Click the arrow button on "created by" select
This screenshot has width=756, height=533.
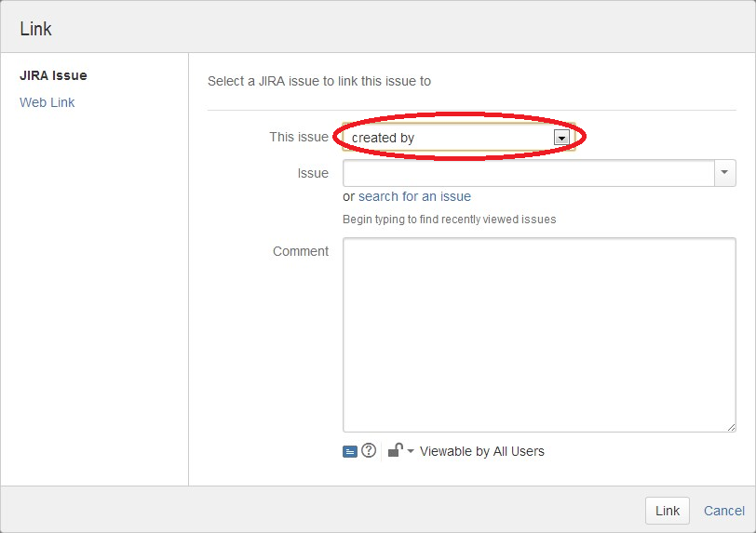pyautogui.click(x=561, y=138)
